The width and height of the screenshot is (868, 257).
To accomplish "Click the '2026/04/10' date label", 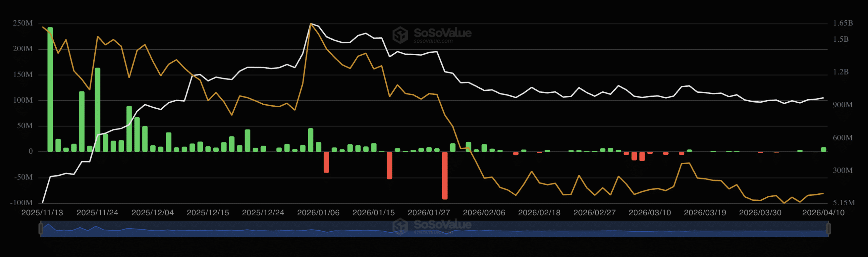I will pyautogui.click(x=823, y=213).
